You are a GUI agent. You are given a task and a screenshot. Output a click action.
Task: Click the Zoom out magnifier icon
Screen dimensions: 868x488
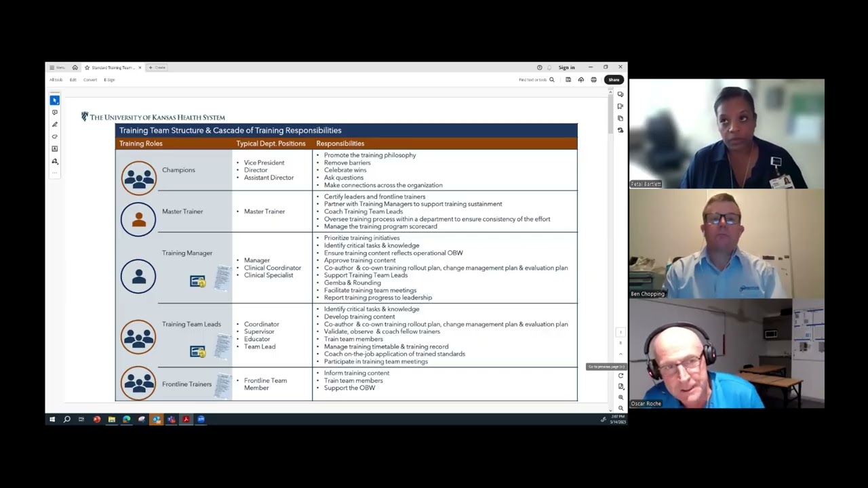point(620,409)
